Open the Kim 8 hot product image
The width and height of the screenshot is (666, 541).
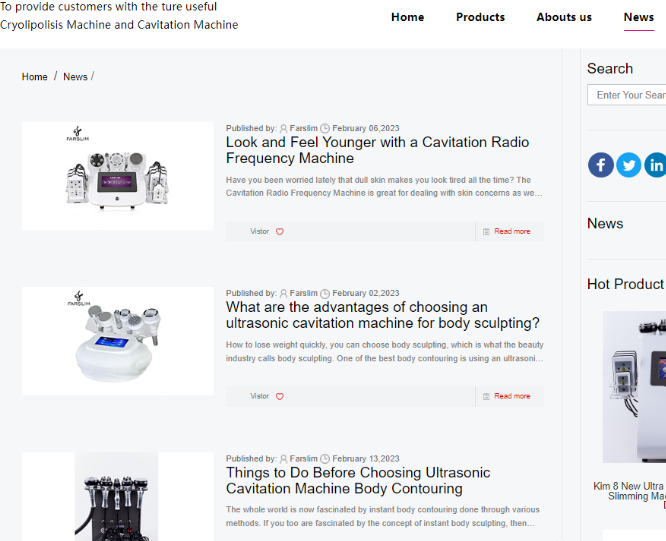[x=635, y=387]
